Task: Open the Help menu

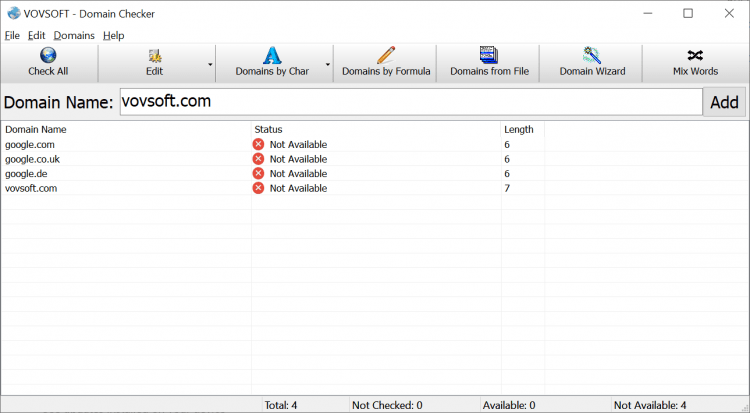Action: click(113, 35)
